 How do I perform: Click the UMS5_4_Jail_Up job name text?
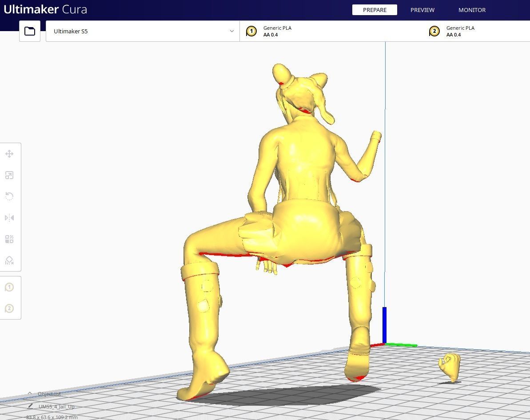tap(56, 407)
